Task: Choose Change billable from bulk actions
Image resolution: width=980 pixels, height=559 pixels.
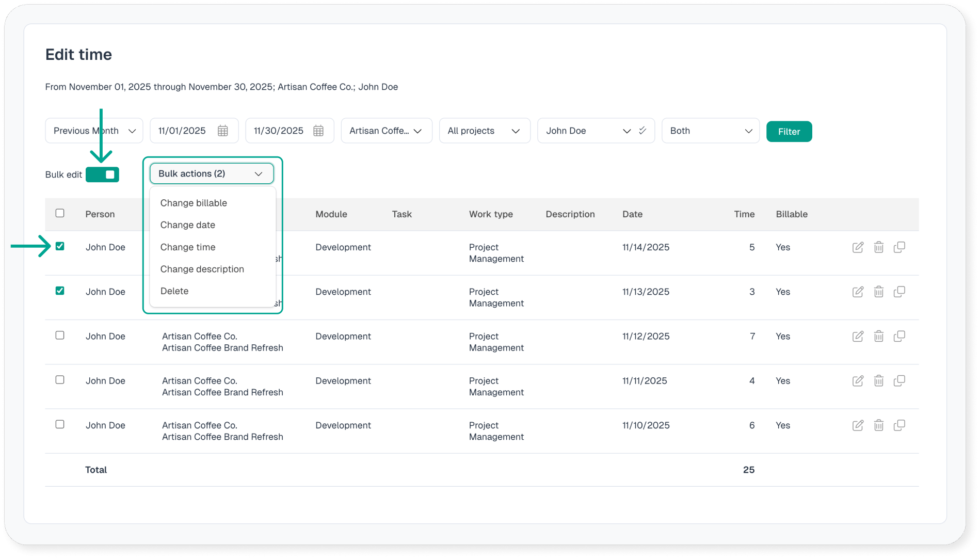Action: (194, 203)
